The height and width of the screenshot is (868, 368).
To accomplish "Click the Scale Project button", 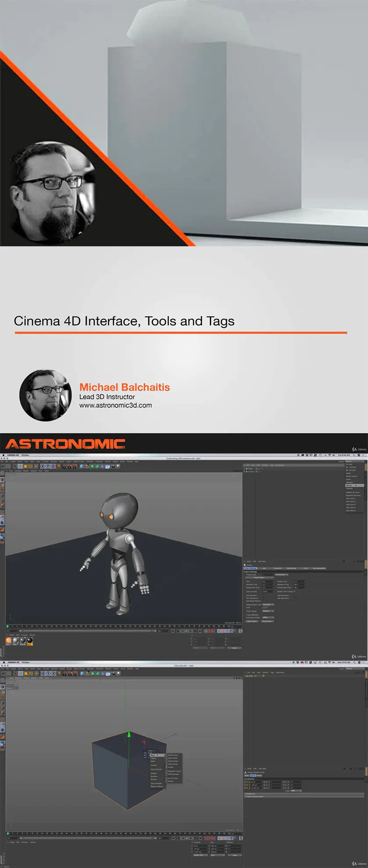I will click(259, 578).
